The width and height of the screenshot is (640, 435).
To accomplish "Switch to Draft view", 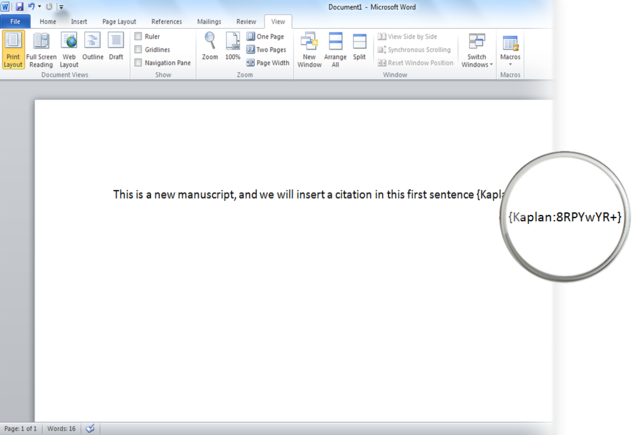I will (x=116, y=46).
